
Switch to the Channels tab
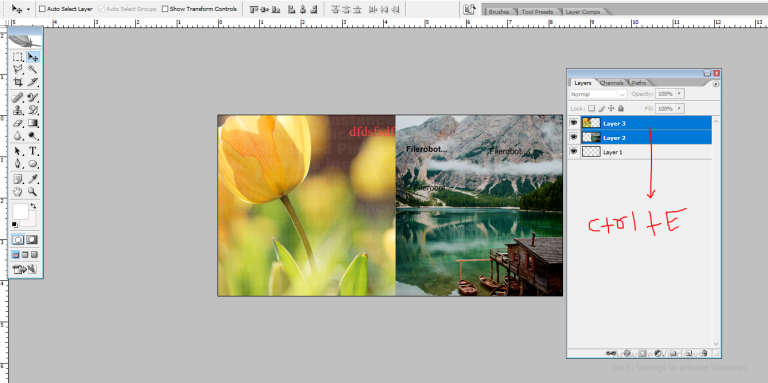click(x=612, y=83)
